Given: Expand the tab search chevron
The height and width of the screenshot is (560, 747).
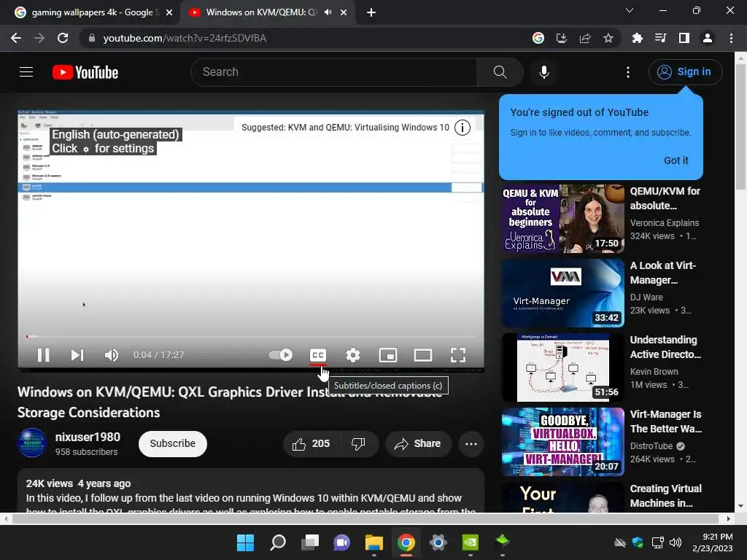Looking at the screenshot, I should point(630,10).
